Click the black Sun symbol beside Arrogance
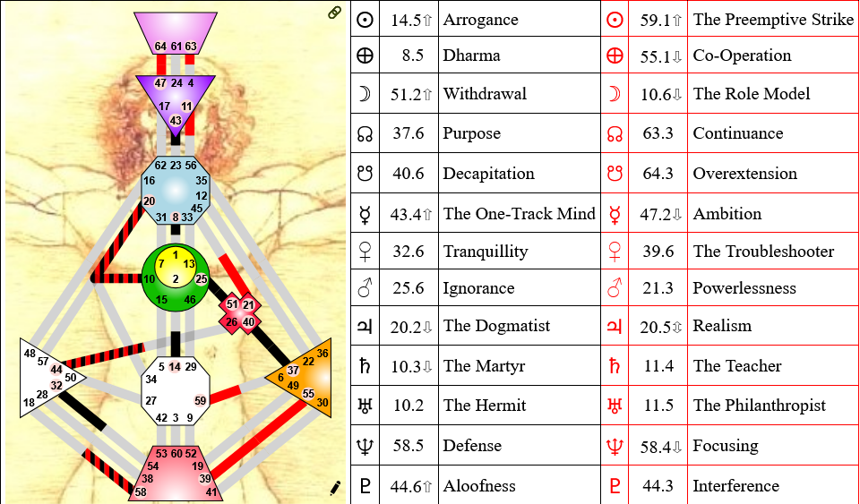The width and height of the screenshot is (860, 504). pyautogui.click(x=365, y=20)
